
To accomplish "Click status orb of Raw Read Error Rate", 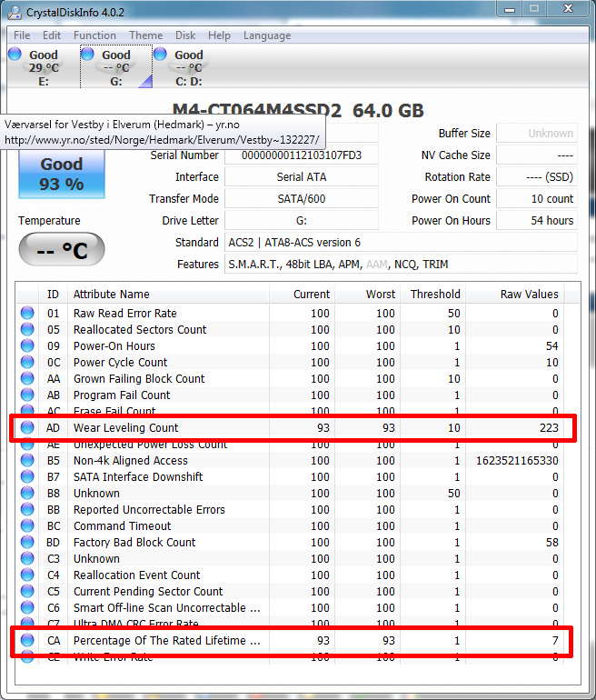I will pos(27,313).
